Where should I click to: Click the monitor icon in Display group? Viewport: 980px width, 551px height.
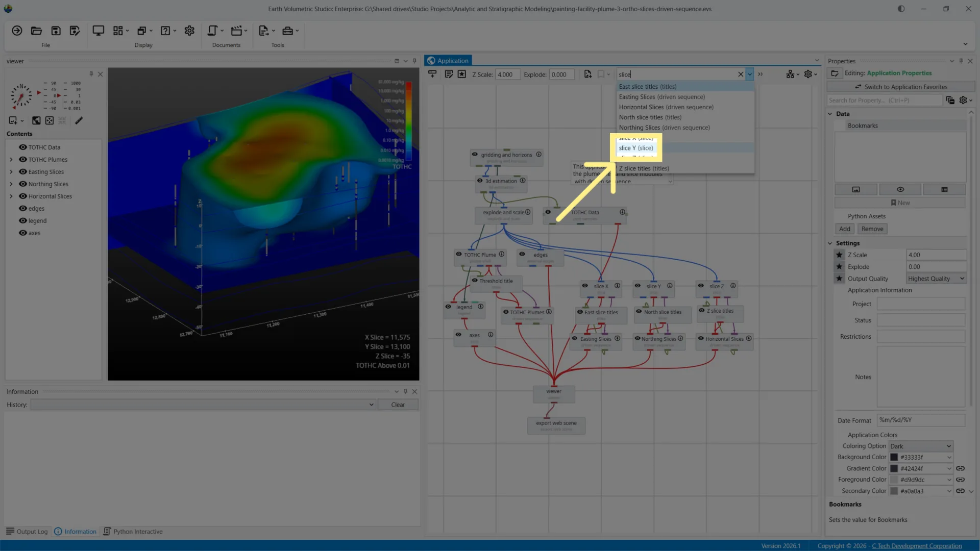pyautogui.click(x=98, y=31)
